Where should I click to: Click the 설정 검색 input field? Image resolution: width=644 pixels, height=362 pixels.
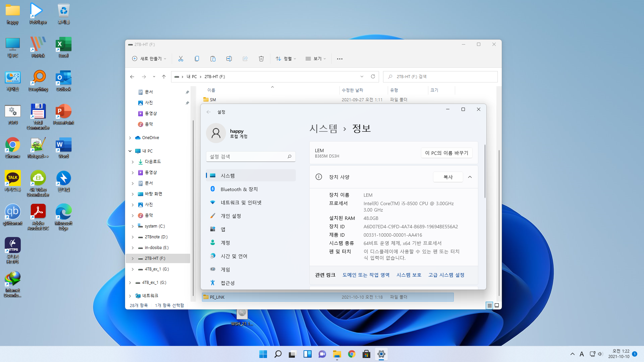click(x=251, y=157)
